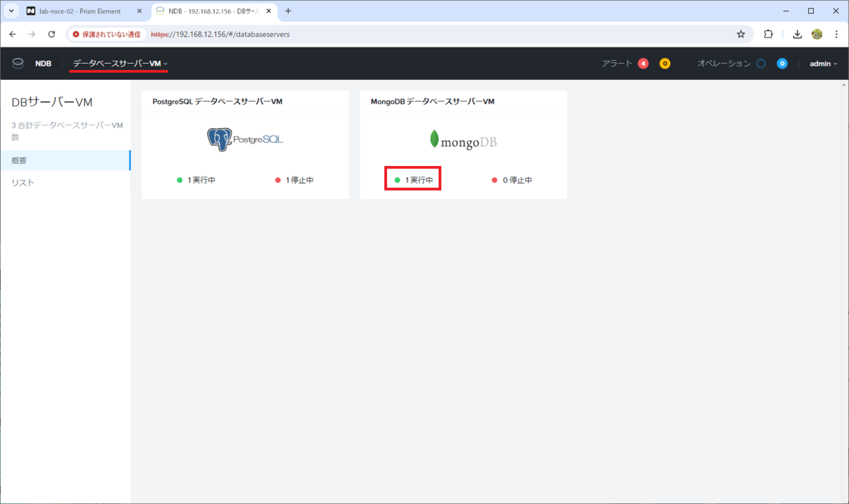Switch to the lab-nxce-02 Prism Element tab
The image size is (849, 504).
(x=79, y=11)
